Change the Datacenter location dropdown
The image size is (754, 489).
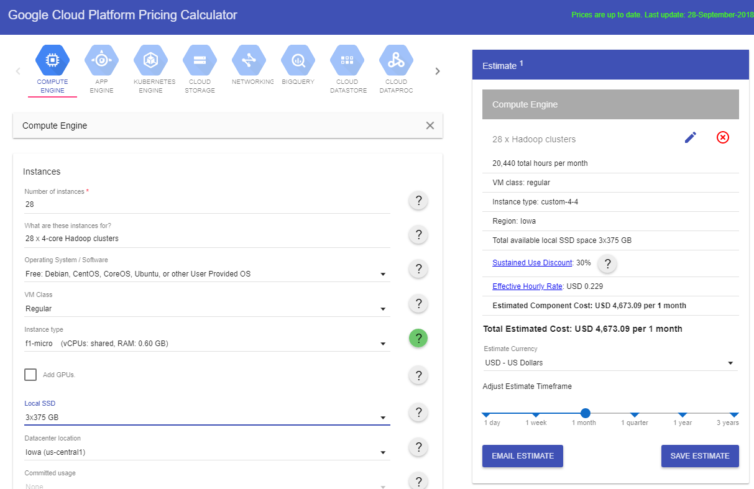[x=206, y=452]
